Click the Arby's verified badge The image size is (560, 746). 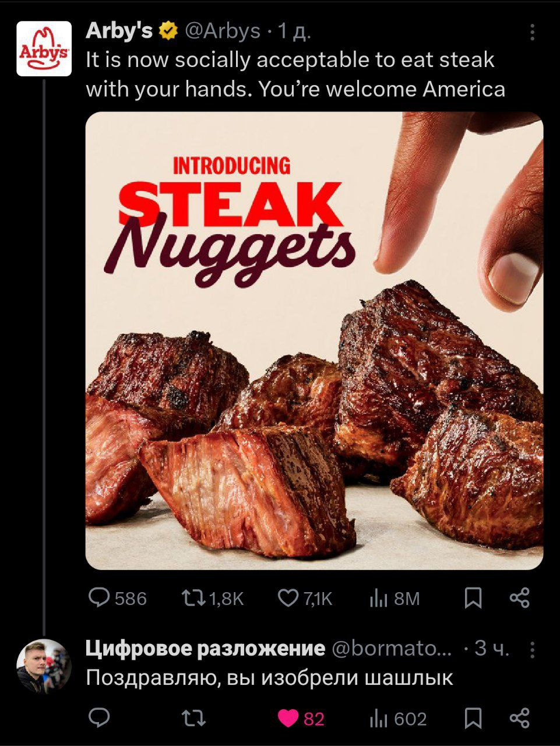169,31
